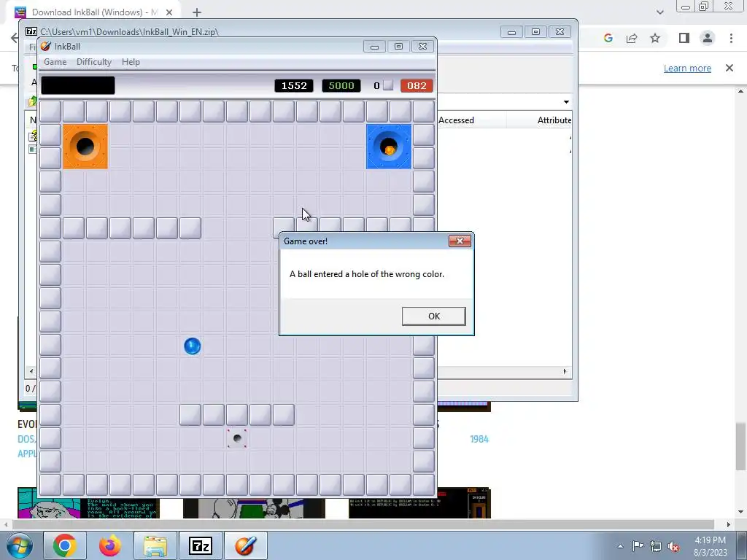The width and height of the screenshot is (747, 560).
Task: Click the gray block icon beside the 0 count
Action: [x=388, y=85]
